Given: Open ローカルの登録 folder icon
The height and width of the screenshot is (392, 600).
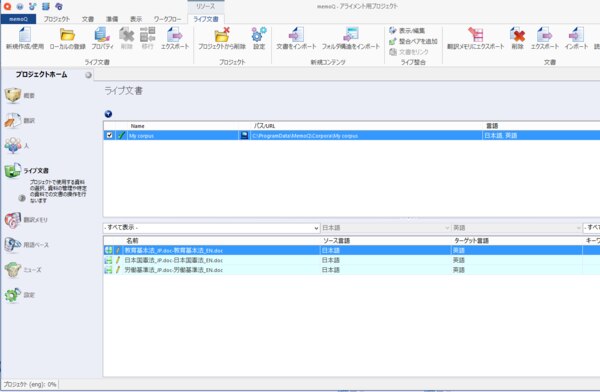Looking at the screenshot, I should click(x=67, y=34).
